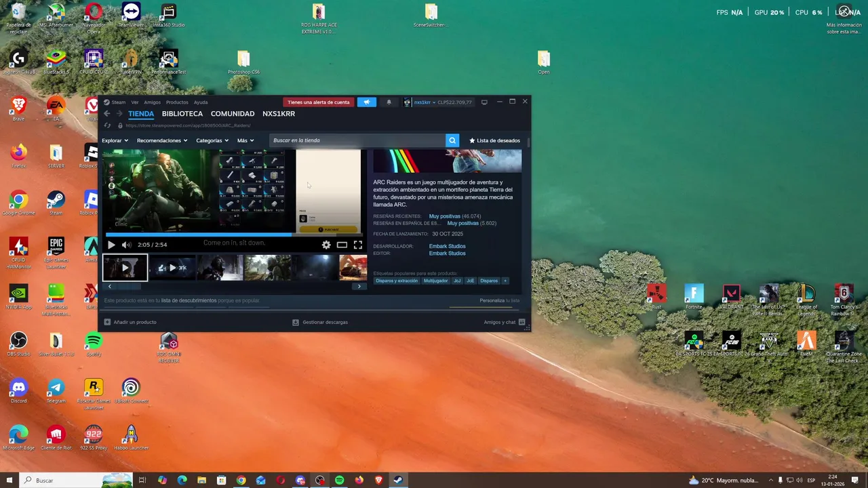This screenshot has height=488, width=868.
Task: Open the VALORANT desktop shortcut
Action: coord(731,297)
